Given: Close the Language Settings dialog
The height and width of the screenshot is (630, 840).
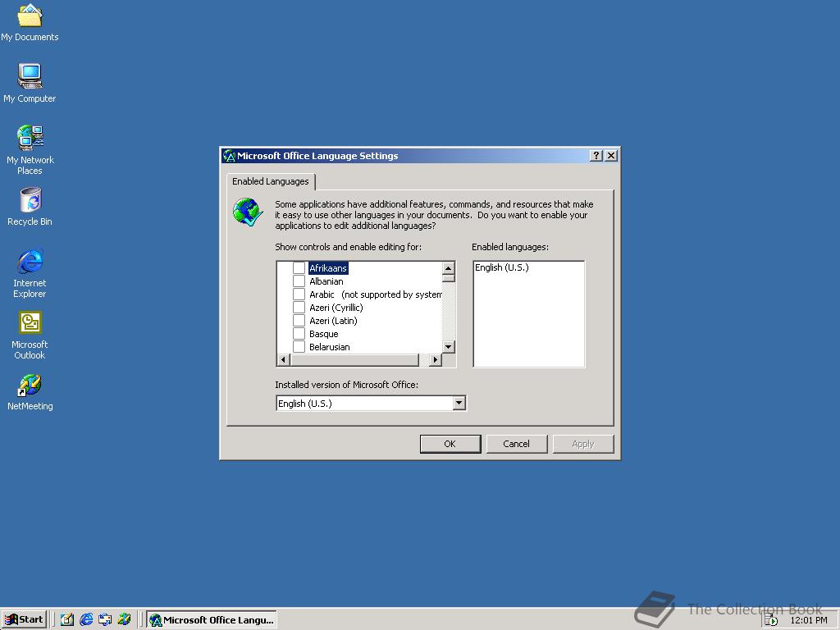Looking at the screenshot, I should pos(610,155).
